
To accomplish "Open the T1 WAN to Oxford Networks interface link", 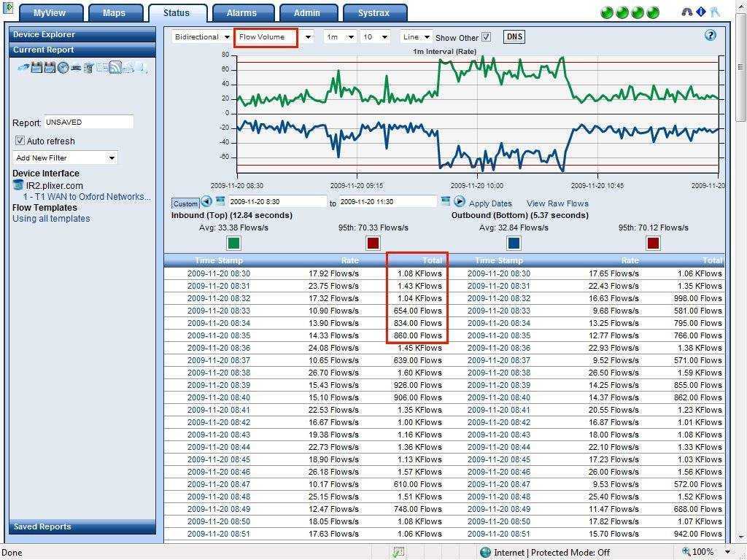I will coord(87,196).
